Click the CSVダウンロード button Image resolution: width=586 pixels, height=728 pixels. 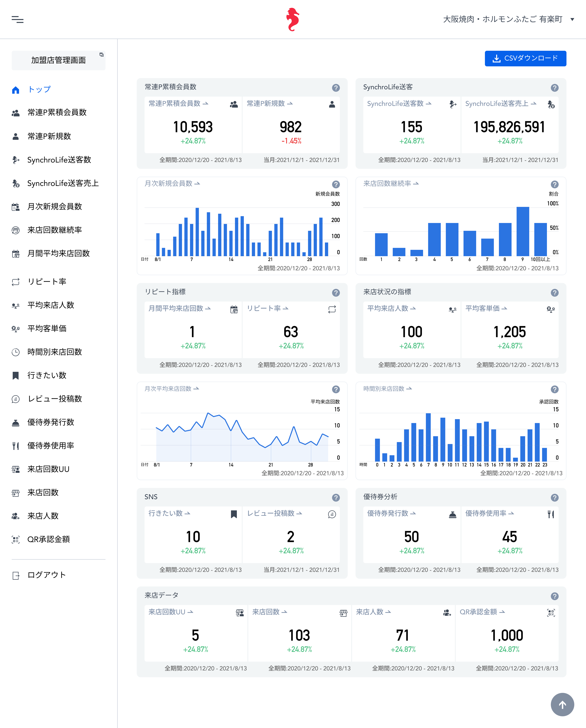525,58
